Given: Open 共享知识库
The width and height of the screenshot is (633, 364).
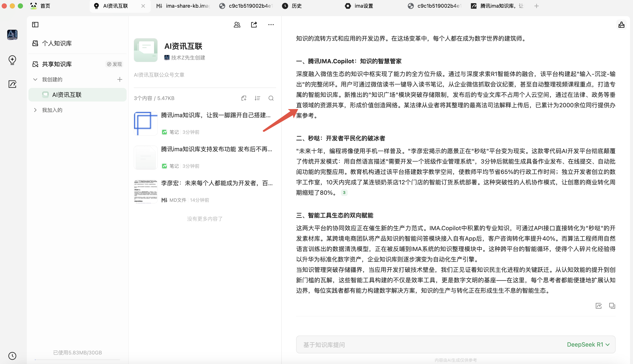Looking at the screenshot, I should click(57, 64).
